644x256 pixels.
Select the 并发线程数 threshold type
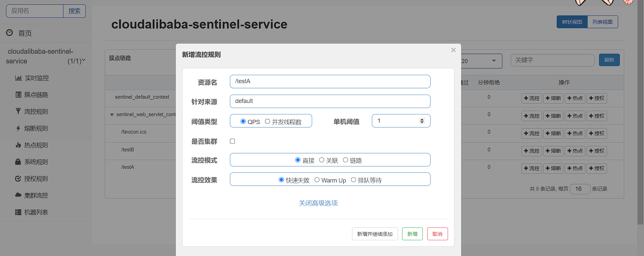(267, 121)
